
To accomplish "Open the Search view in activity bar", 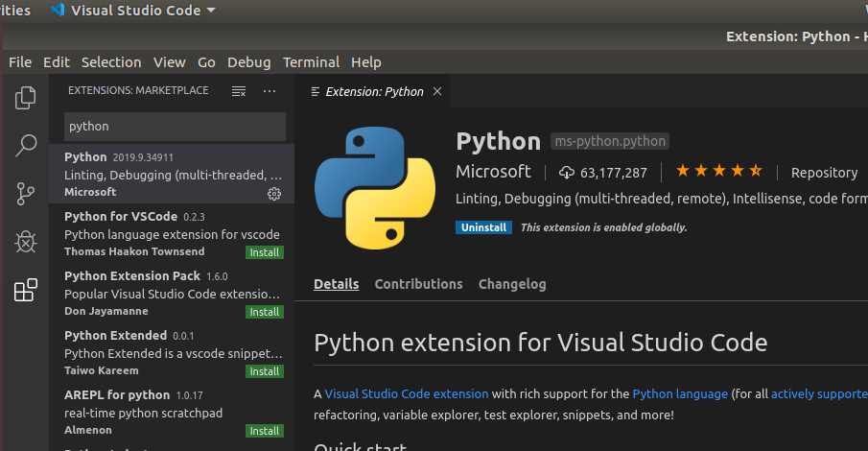I will (26, 146).
